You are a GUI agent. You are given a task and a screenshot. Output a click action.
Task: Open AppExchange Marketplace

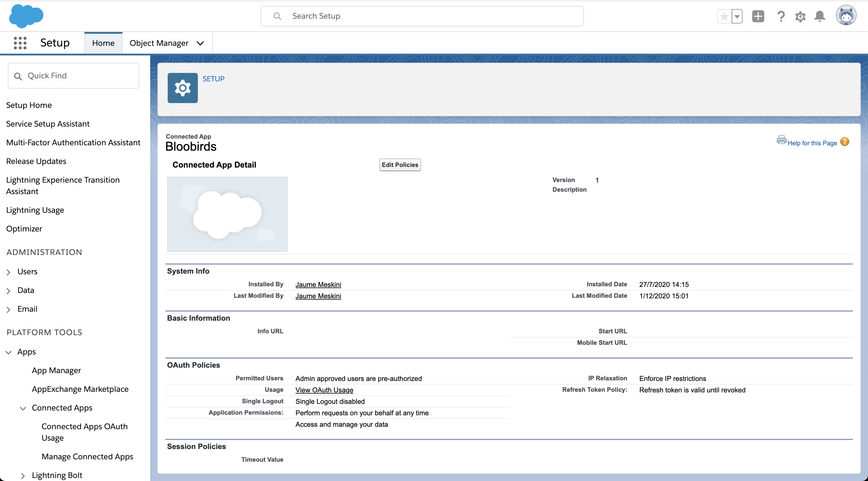(80, 389)
